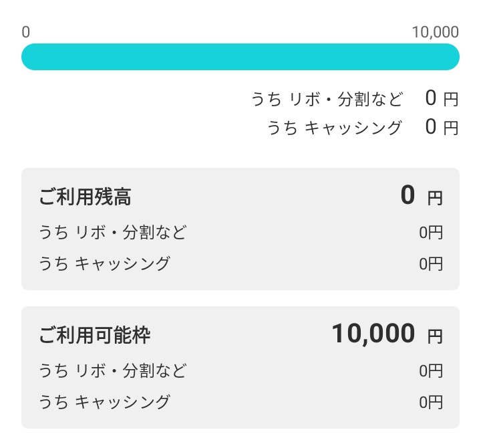This screenshot has width=481, height=448.
Task: Click the 0円 リボ amount in the ご利用可能枠 card
Action: click(431, 371)
